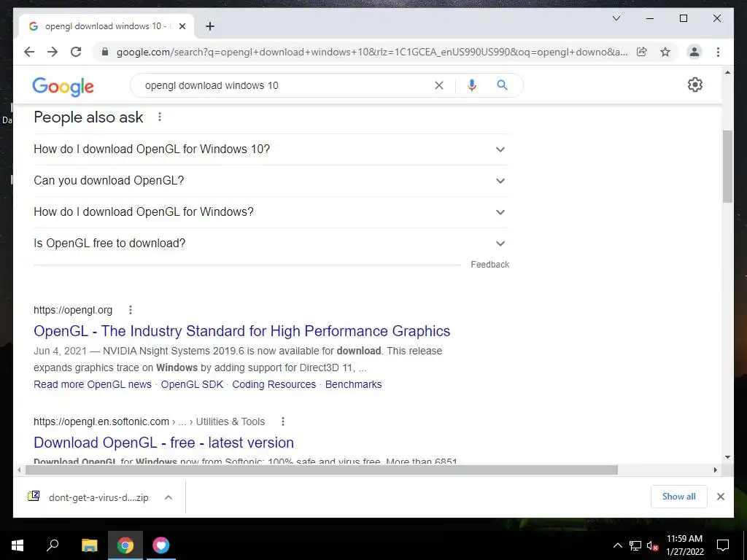Click horizontal scroll right arrow
Screen dimensions: 747x560
715,470
